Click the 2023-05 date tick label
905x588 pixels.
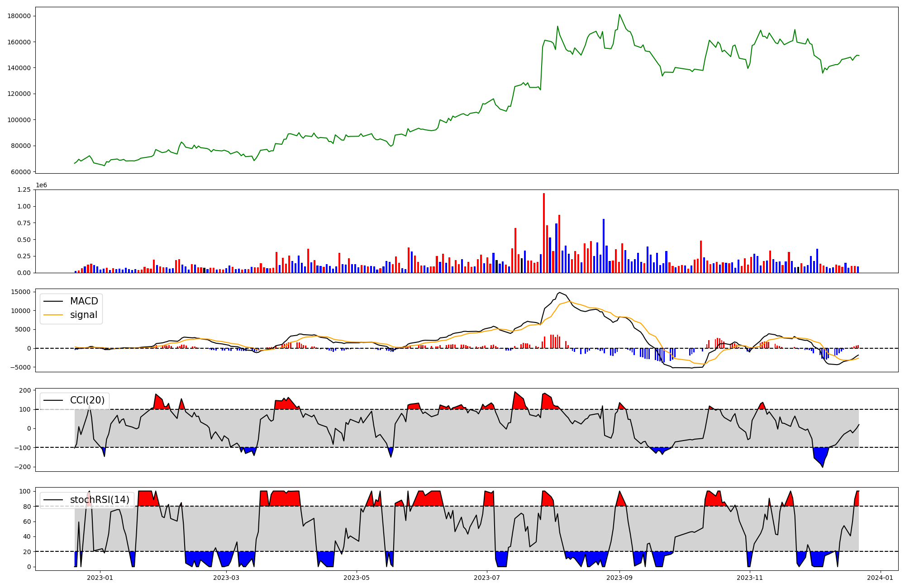coord(357,577)
